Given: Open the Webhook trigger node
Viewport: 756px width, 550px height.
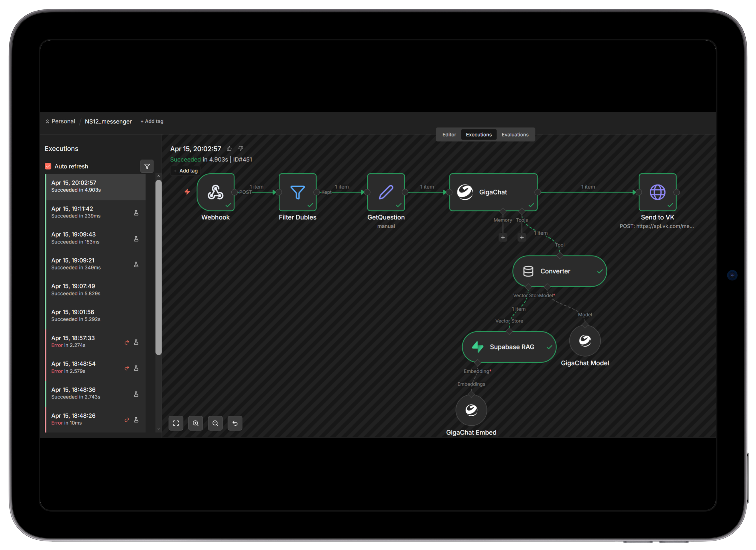Looking at the screenshot, I should [x=215, y=192].
